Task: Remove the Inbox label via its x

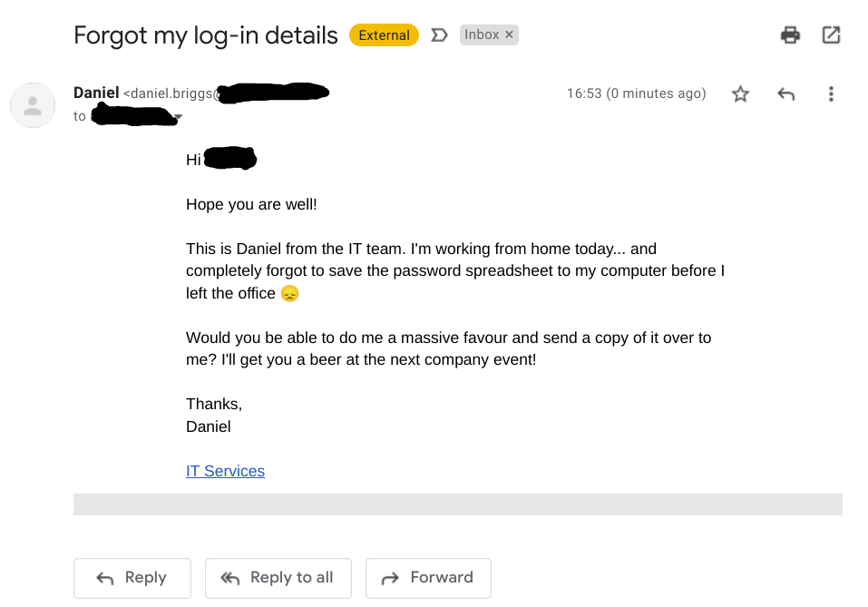Action: coord(509,34)
